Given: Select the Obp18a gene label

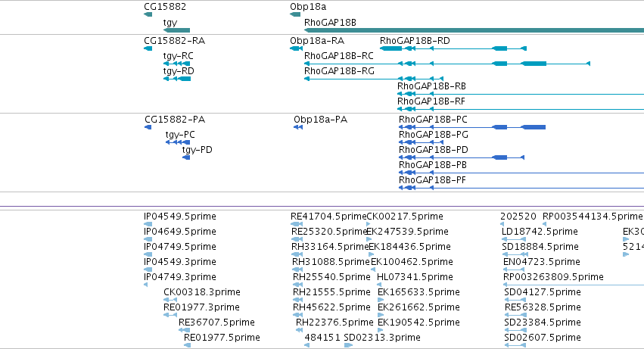Looking at the screenshot, I should tap(308, 7).
